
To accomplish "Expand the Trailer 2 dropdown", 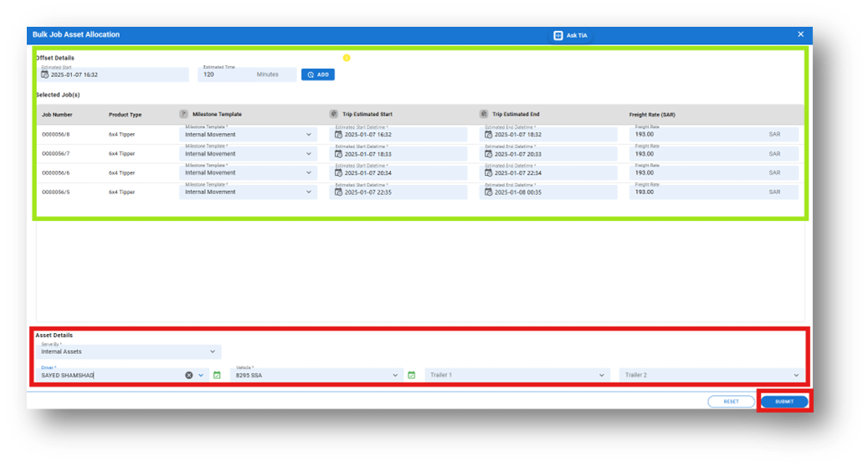I will [x=711, y=375].
